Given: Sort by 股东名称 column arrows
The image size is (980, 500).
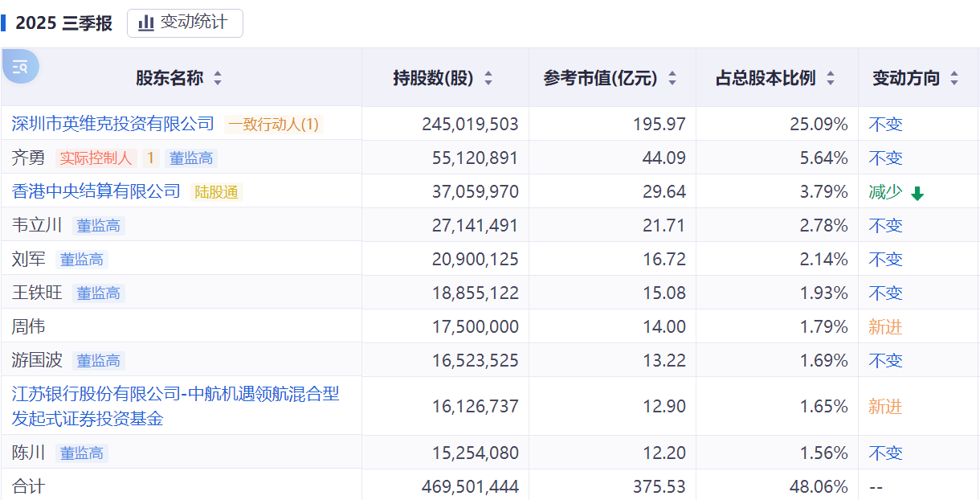Looking at the screenshot, I should tap(218, 78).
